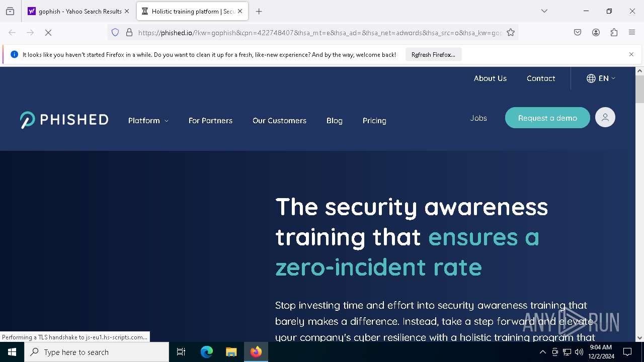Click the Type here to search box
644x362 pixels.
coord(97,352)
